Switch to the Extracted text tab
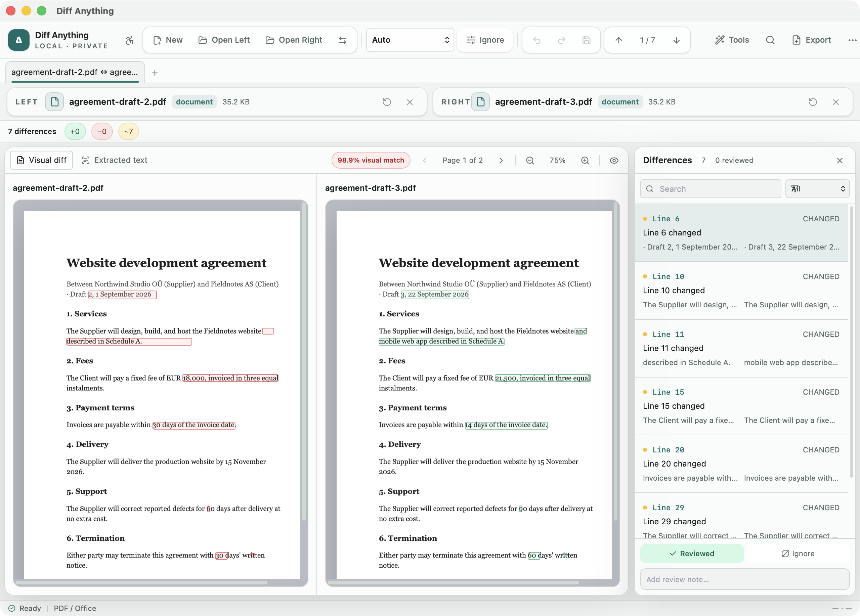Viewport: 860px width, 616px height. click(115, 160)
